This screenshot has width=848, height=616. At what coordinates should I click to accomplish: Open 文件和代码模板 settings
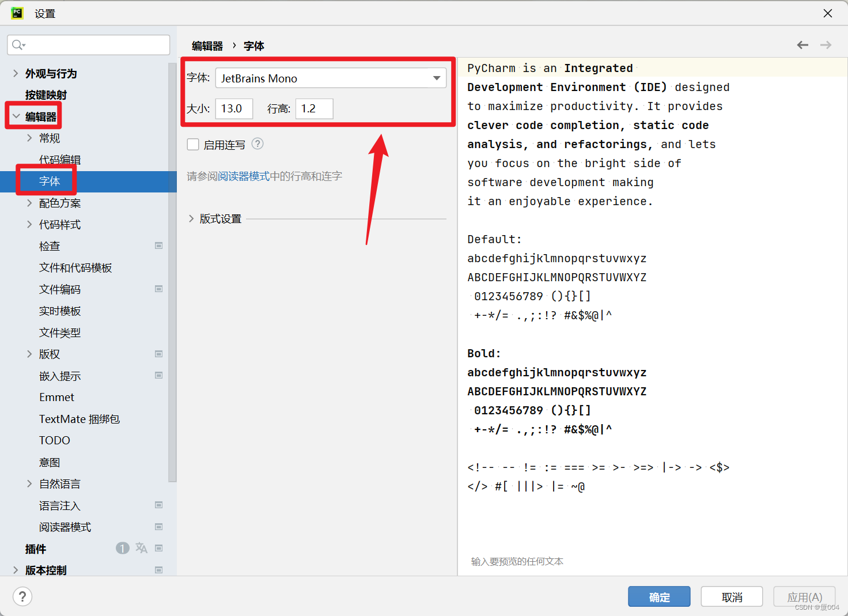[75, 268]
